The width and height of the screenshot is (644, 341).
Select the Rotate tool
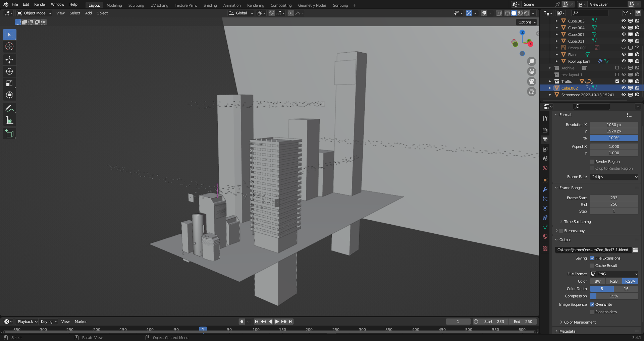9,71
